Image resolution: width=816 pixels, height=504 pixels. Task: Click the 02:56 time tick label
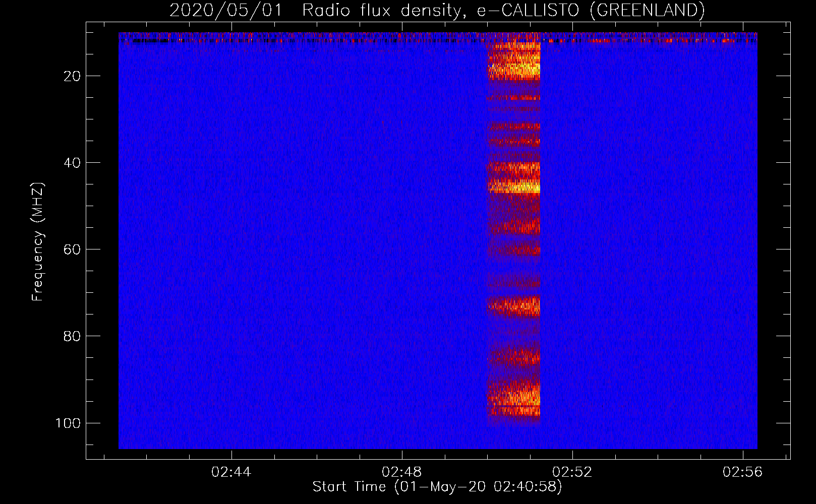[x=742, y=472]
